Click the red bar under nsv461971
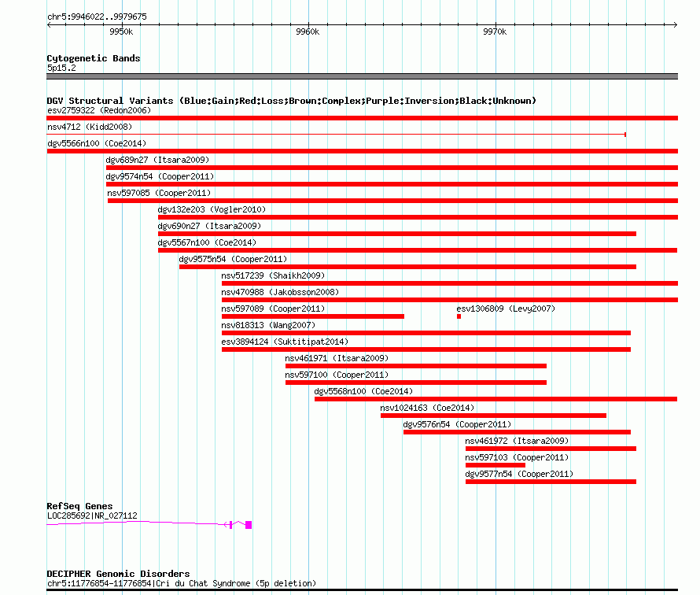 click(415, 366)
